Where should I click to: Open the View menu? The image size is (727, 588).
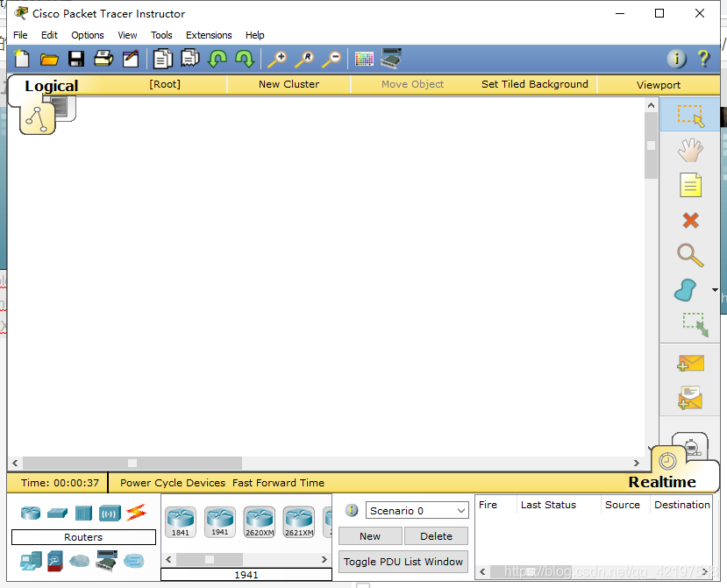tap(127, 35)
